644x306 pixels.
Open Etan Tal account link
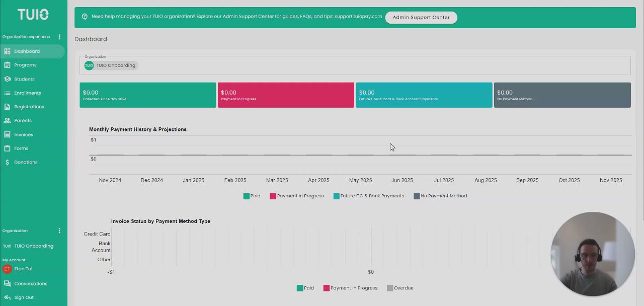point(23,269)
